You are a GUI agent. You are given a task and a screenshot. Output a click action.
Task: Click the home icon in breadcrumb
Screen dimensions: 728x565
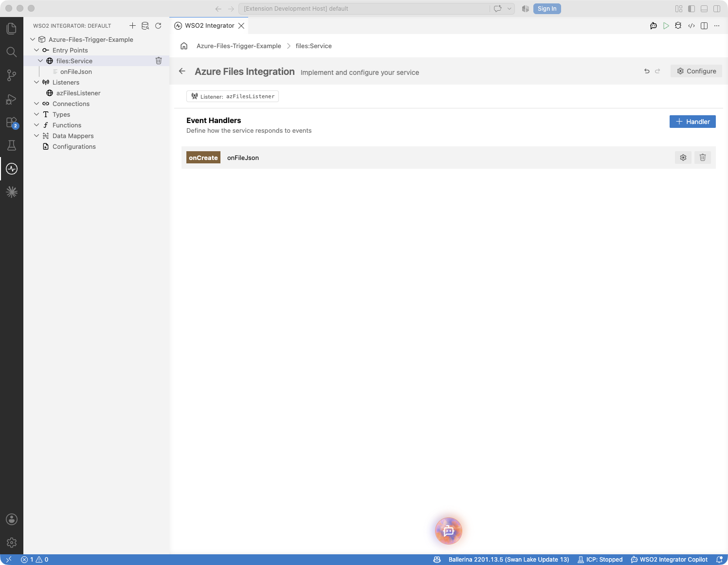184,46
